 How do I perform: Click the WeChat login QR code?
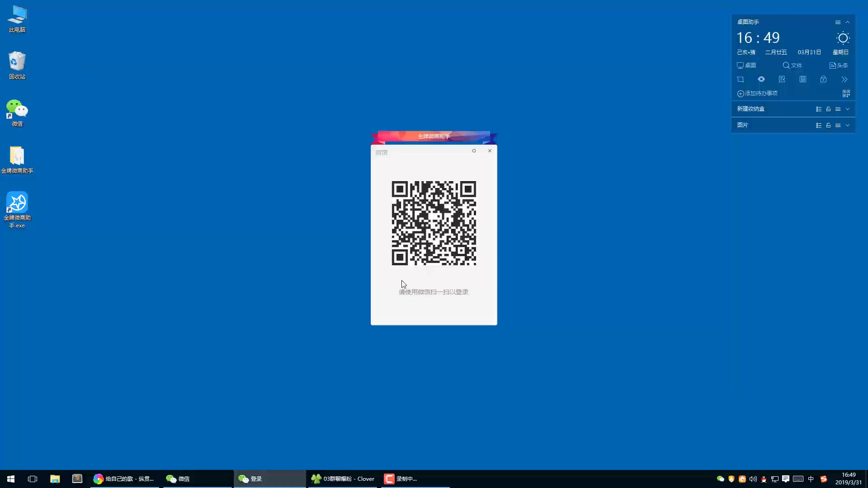(x=434, y=223)
